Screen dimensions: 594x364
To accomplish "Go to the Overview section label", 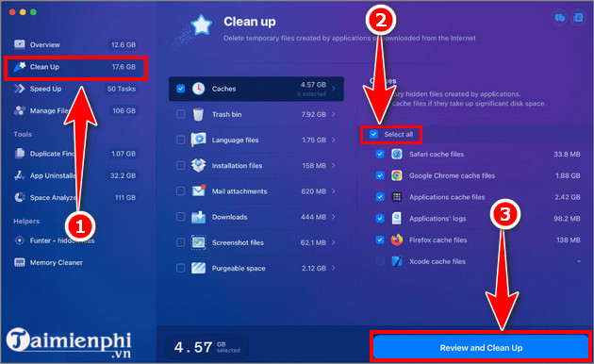I will (x=44, y=44).
